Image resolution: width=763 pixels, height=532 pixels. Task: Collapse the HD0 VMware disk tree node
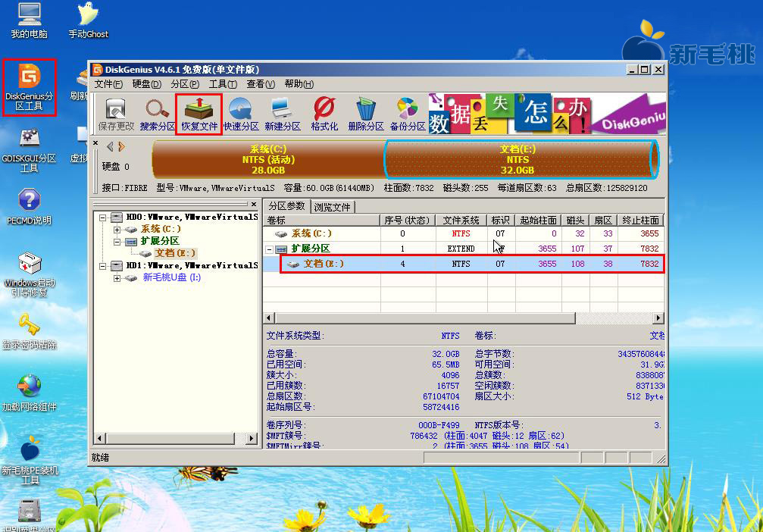[103, 217]
